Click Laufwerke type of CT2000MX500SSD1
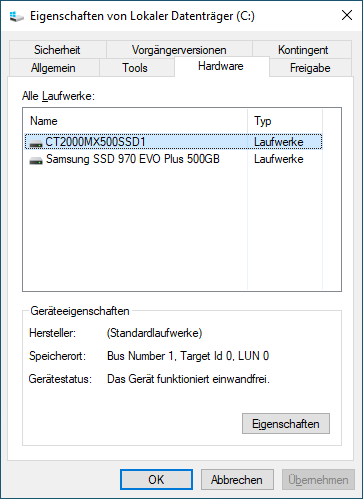Viewport: 363px width, 499px height. tap(279, 142)
